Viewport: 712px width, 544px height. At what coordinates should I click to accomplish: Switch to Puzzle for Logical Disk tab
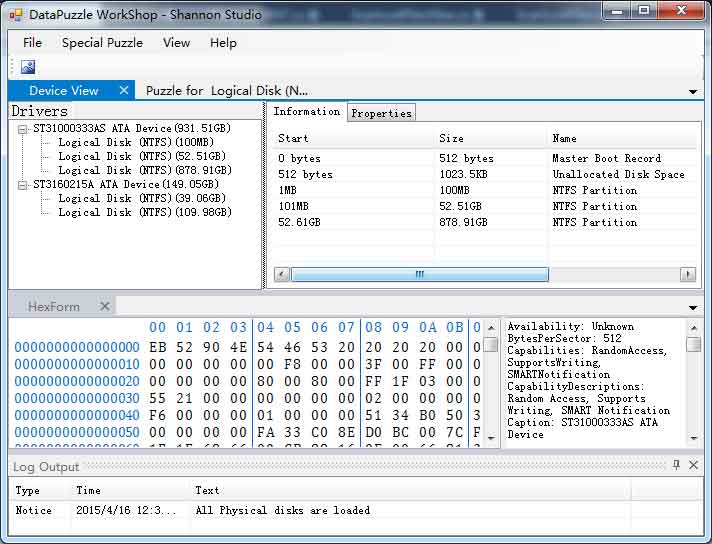227,90
